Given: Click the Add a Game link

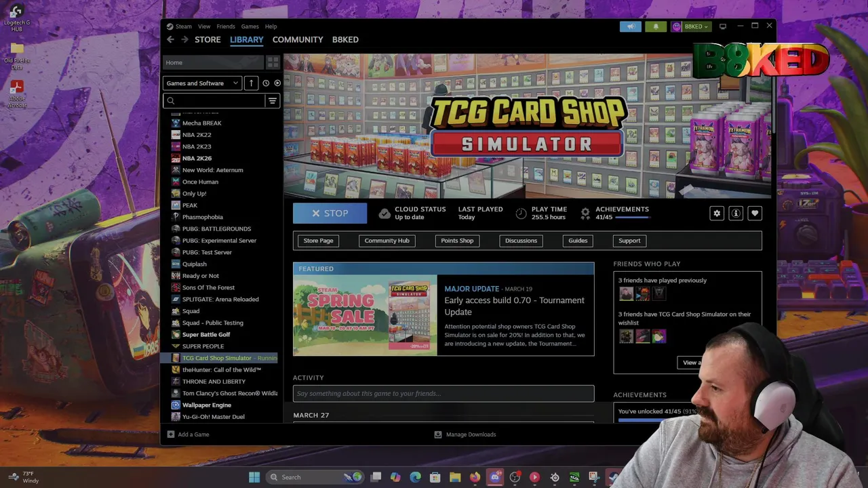Looking at the screenshot, I should click(193, 434).
